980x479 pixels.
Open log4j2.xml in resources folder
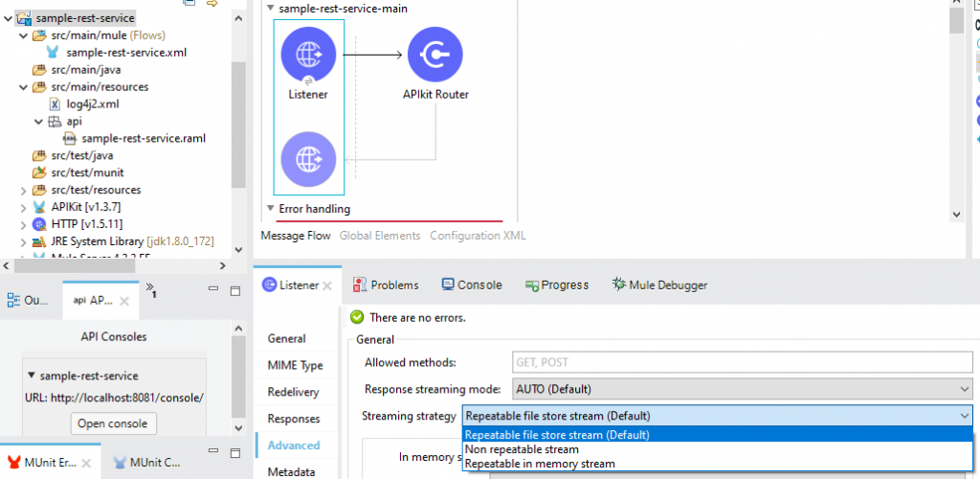(x=92, y=103)
